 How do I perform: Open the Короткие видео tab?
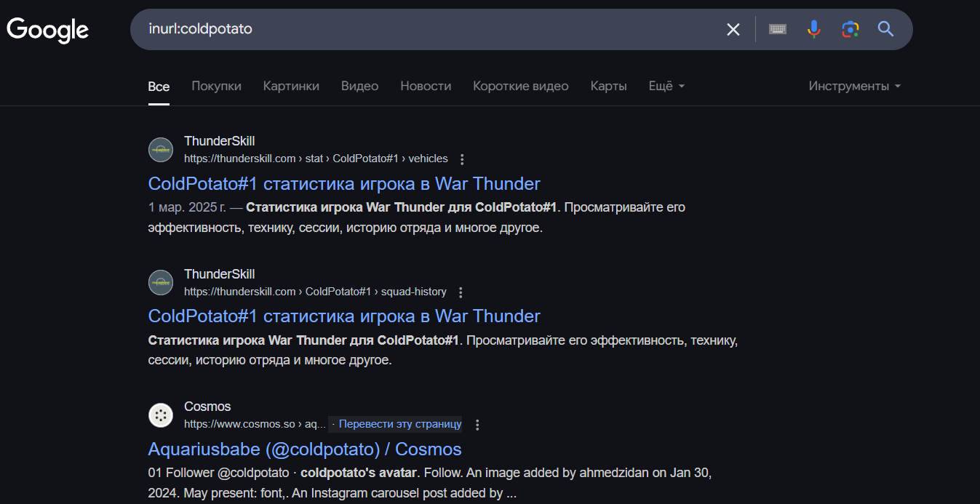pyautogui.click(x=520, y=86)
